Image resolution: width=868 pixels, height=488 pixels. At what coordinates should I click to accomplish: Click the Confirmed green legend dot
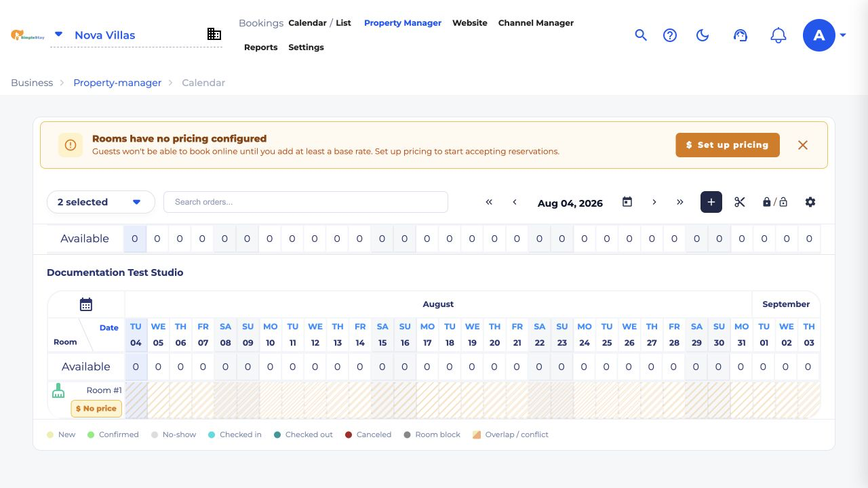(91, 434)
